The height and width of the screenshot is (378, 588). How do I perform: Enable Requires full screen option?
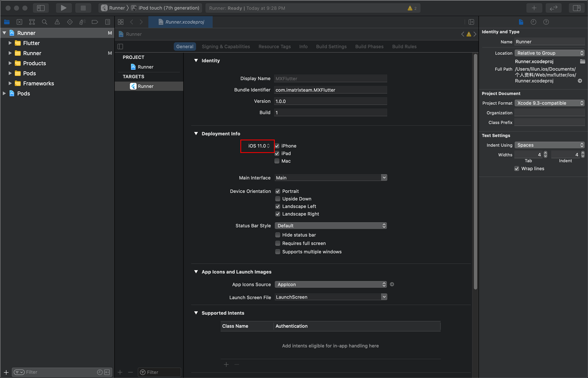[x=278, y=243]
